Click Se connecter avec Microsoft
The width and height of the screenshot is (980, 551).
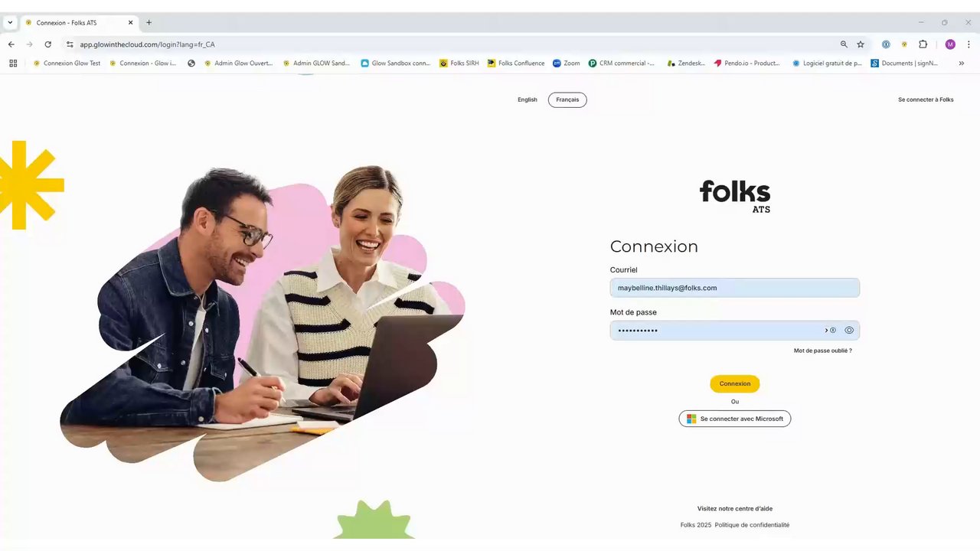pos(735,419)
